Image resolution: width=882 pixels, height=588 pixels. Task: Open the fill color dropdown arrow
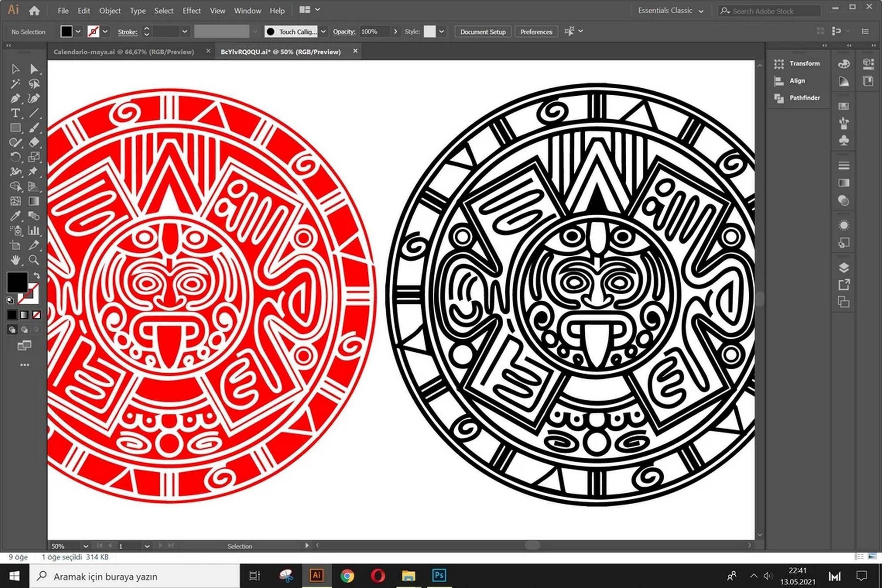(78, 32)
